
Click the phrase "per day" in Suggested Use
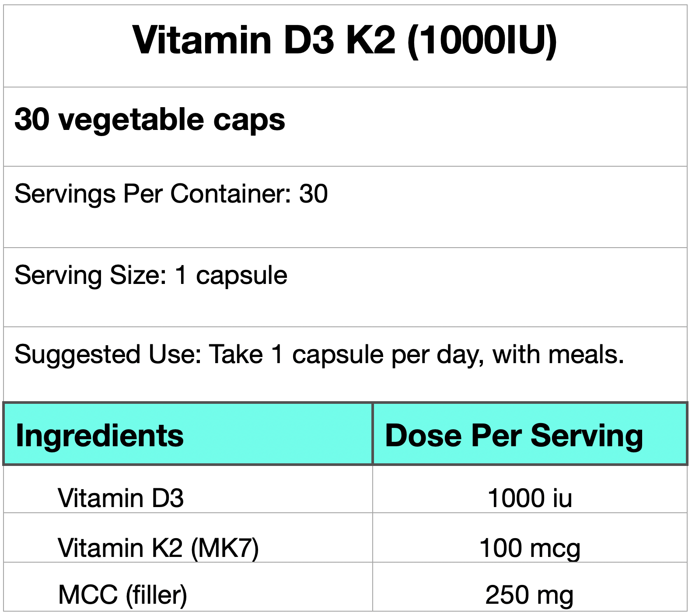tap(437, 354)
